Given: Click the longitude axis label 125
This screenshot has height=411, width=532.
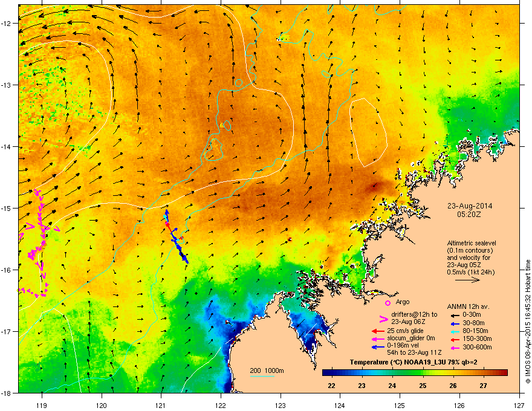Looking at the screenshot, I should (x=400, y=406).
